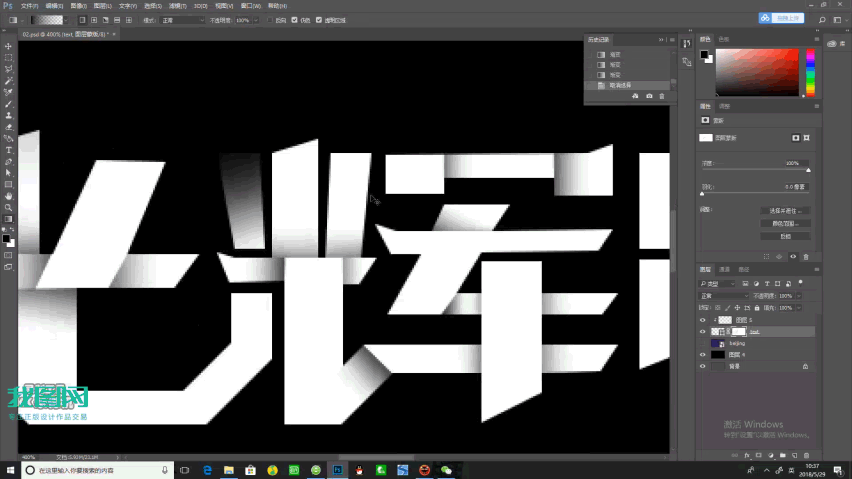Select the Rectangular Marquee tool
This screenshot has height=479, width=852.
click(8, 58)
